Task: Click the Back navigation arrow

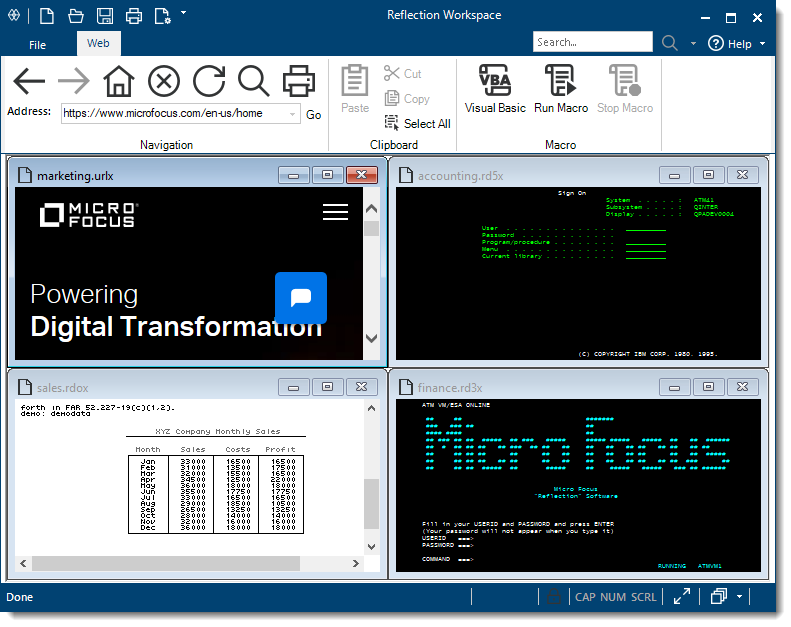Action: pyautogui.click(x=29, y=81)
